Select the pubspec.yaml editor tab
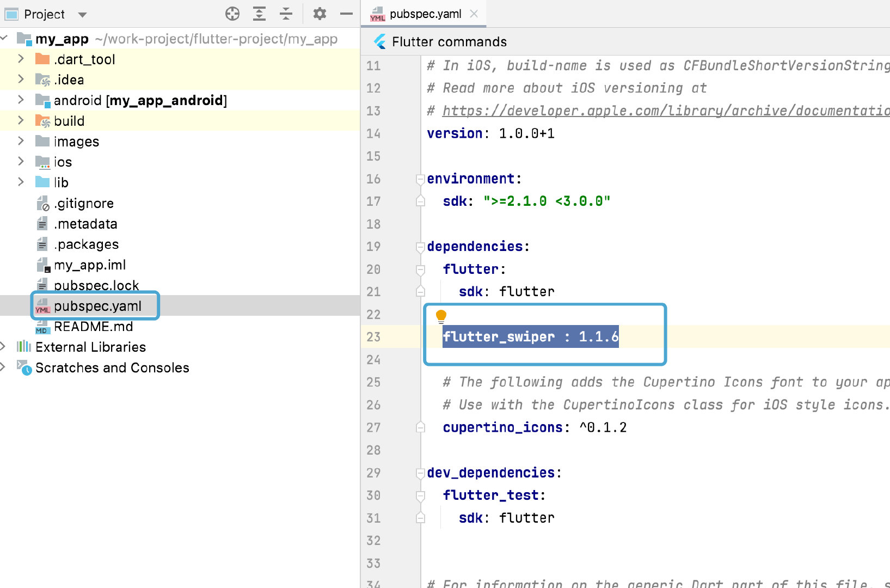The image size is (890, 588). (425, 14)
